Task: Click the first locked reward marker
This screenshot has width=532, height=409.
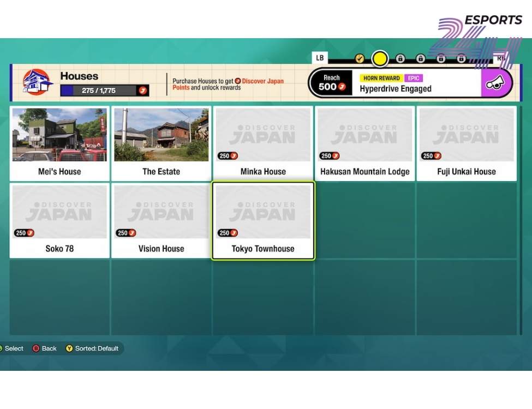Action: (x=400, y=59)
